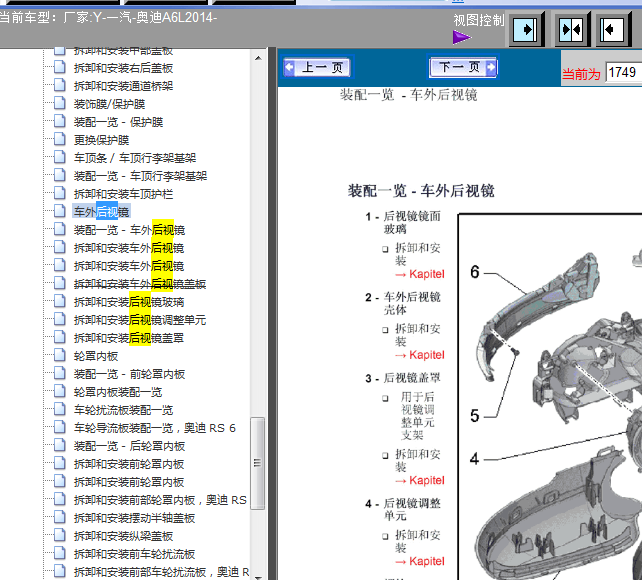Select tree item 车顶条 / 车顶行李架基架
The height and width of the screenshot is (580, 642).
[x=135, y=158]
